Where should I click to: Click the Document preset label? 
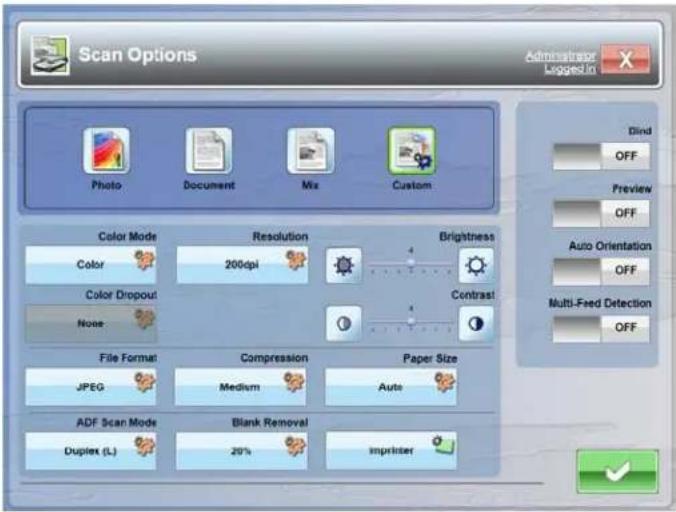point(209,185)
